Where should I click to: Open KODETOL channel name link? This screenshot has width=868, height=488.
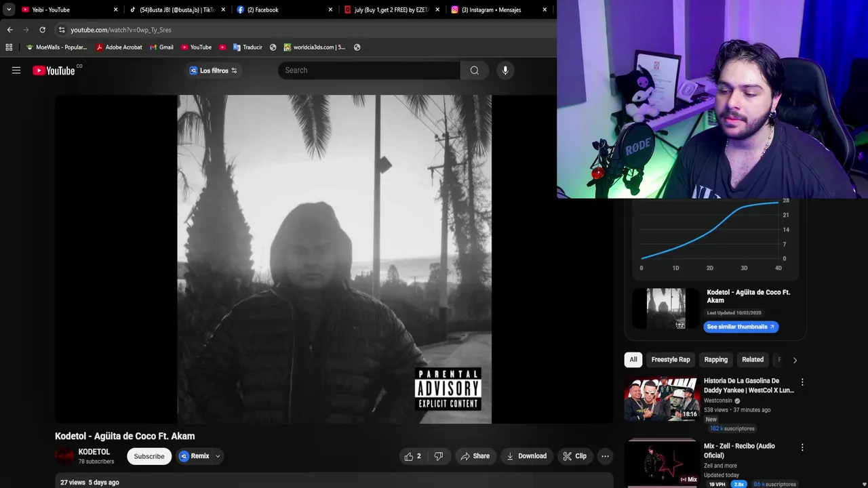94,452
